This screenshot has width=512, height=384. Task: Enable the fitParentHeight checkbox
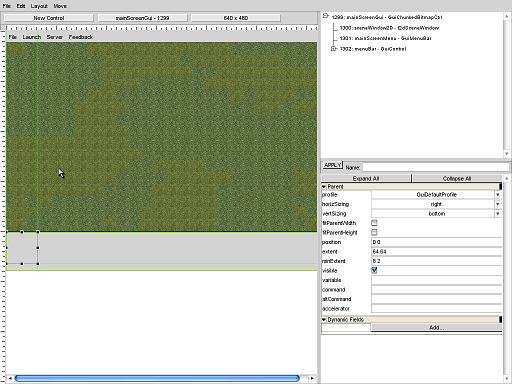(x=374, y=232)
